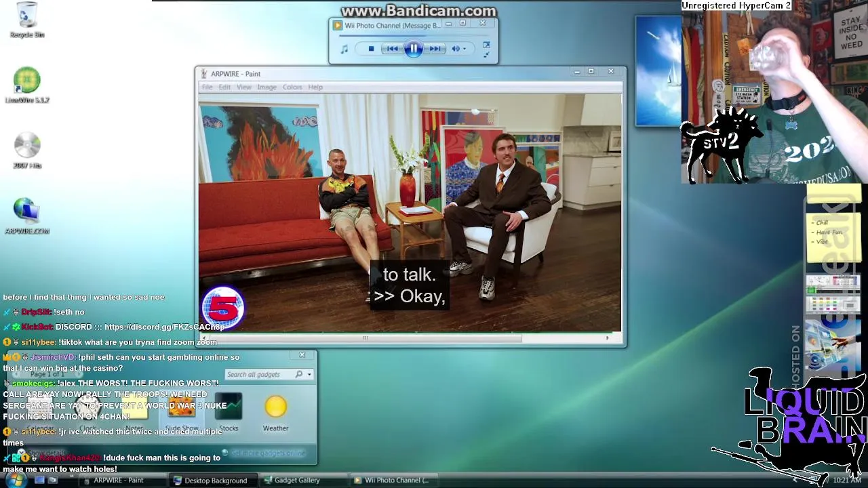Select the Notes gadget in gallery
The height and width of the screenshot is (488, 868).
tap(134, 413)
